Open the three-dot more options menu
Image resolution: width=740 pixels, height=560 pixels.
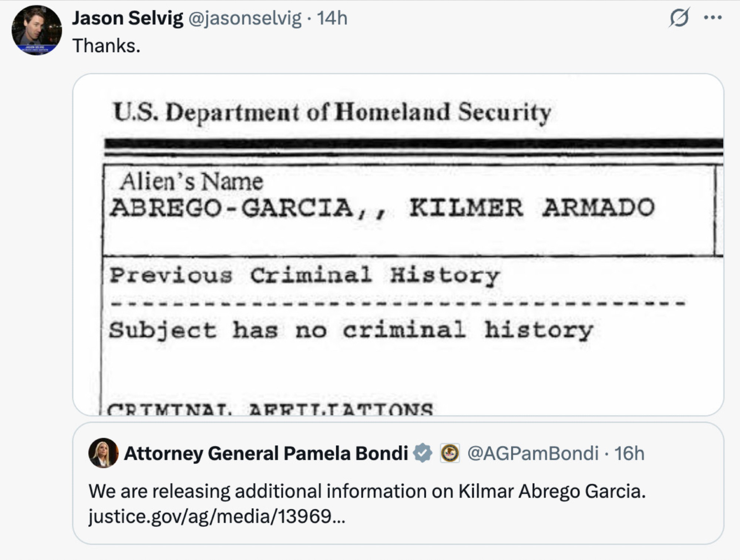tap(713, 17)
